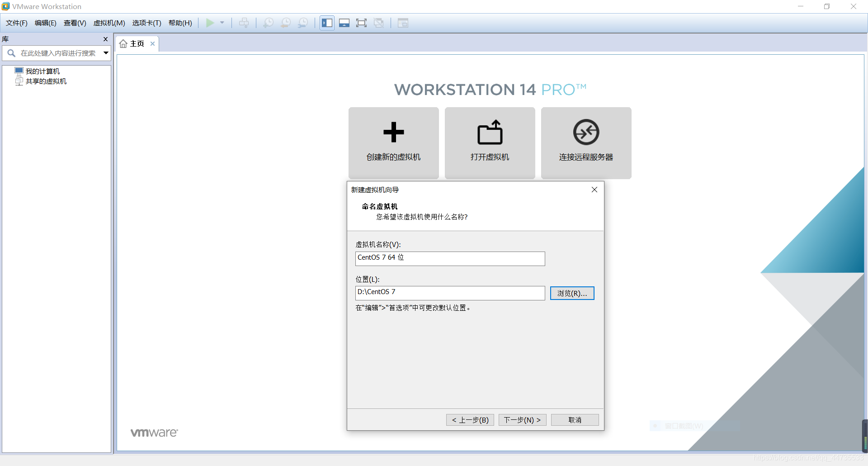
Task: Click the unity mode toolbar icon
Action: [379, 23]
